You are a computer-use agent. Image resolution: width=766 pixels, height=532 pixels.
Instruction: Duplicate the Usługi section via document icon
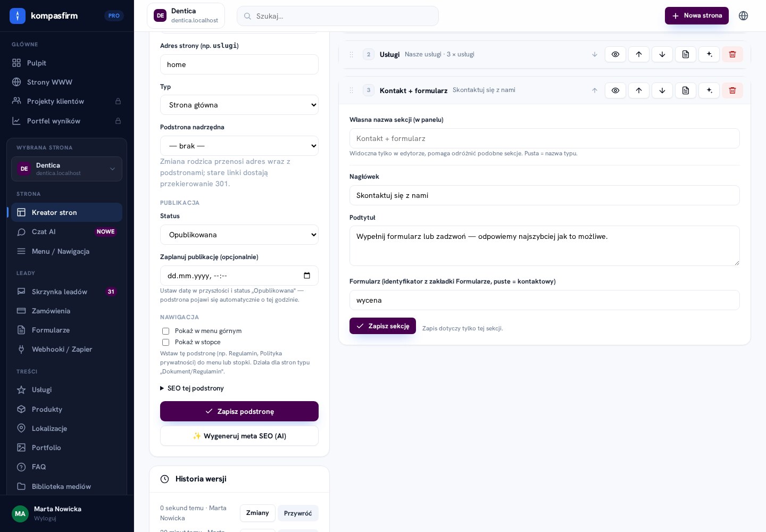(685, 54)
